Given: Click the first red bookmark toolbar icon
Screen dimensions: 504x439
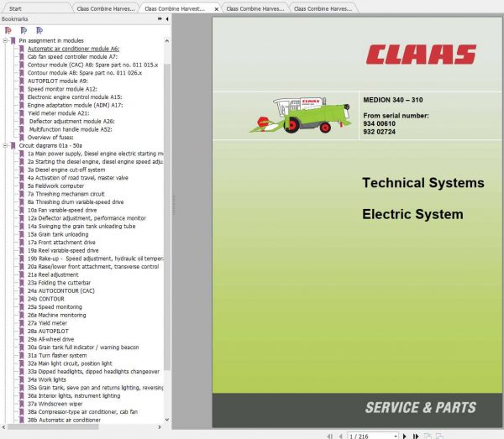Looking at the screenshot, I should [x=8, y=30].
